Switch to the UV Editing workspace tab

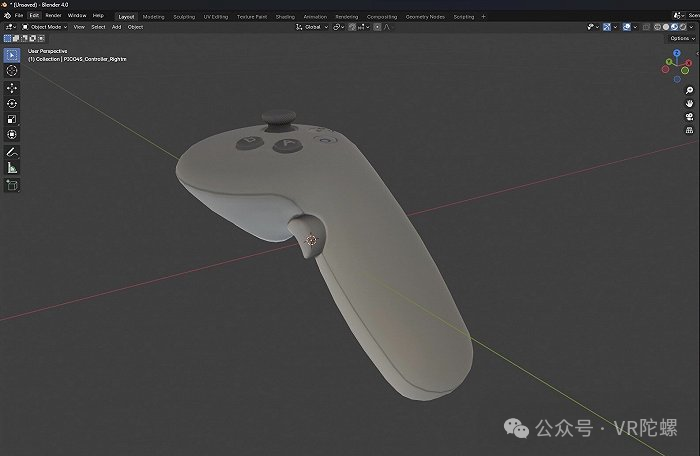tap(216, 17)
